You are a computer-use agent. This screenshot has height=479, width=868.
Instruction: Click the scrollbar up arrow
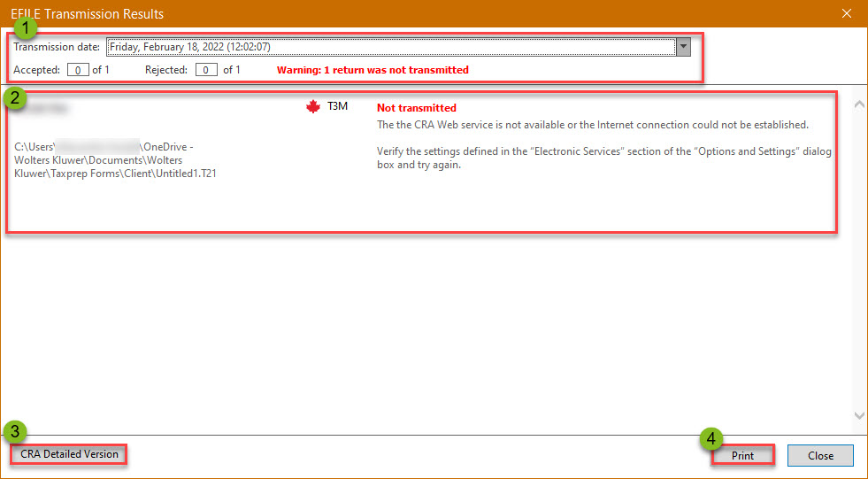click(858, 104)
